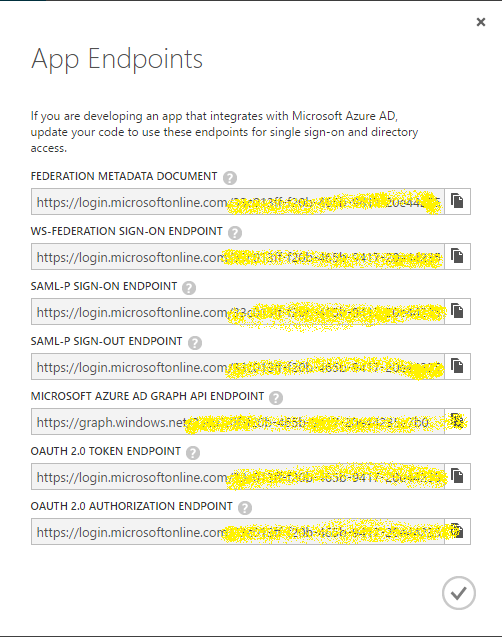Select the Federation Metadata Document URL field
502x637 pixels.
pyautogui.click(x=238, y=202)
